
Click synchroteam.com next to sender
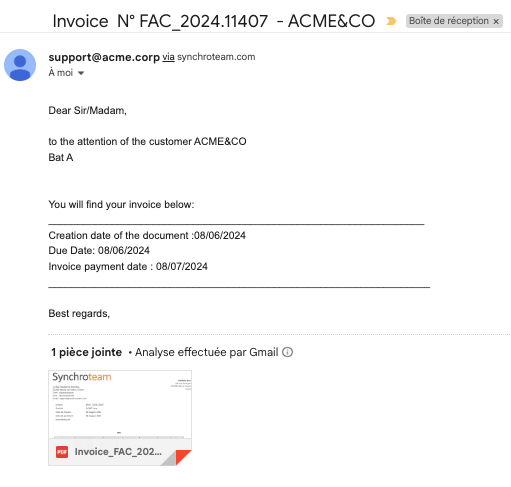click(x=216, y=57)
